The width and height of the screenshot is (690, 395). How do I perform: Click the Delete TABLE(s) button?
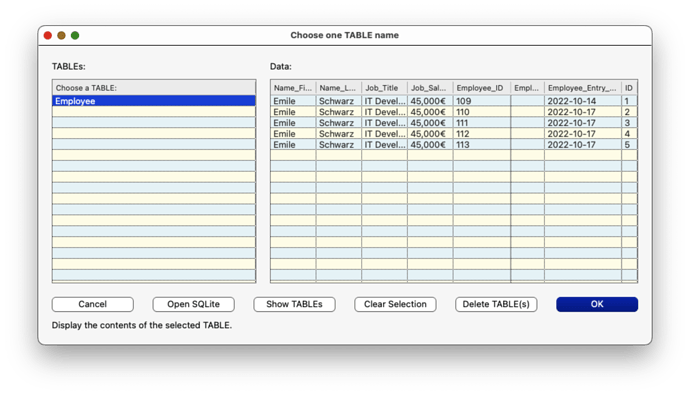click(x=496, y=304)
